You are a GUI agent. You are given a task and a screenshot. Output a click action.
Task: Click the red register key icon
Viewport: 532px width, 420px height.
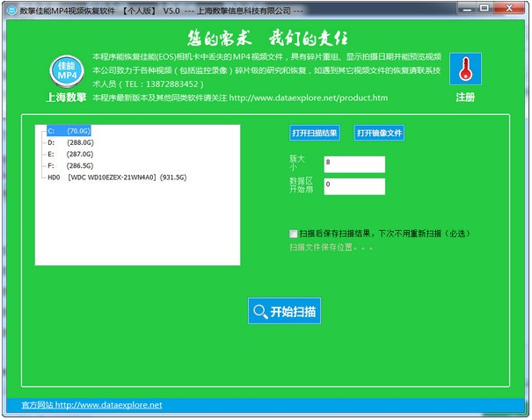click(465, 70)
